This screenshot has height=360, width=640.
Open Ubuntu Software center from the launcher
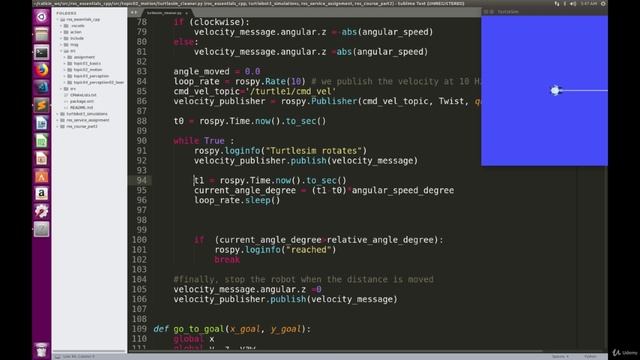[41, 176]
